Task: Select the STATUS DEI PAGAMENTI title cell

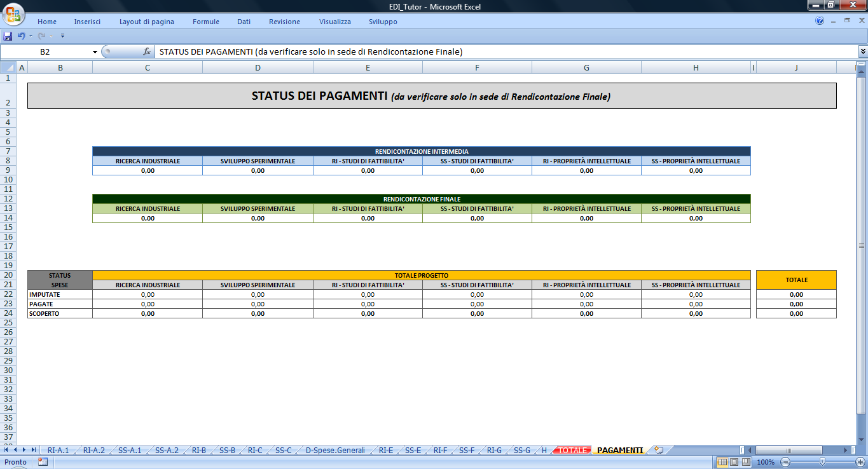Action: 432,96
